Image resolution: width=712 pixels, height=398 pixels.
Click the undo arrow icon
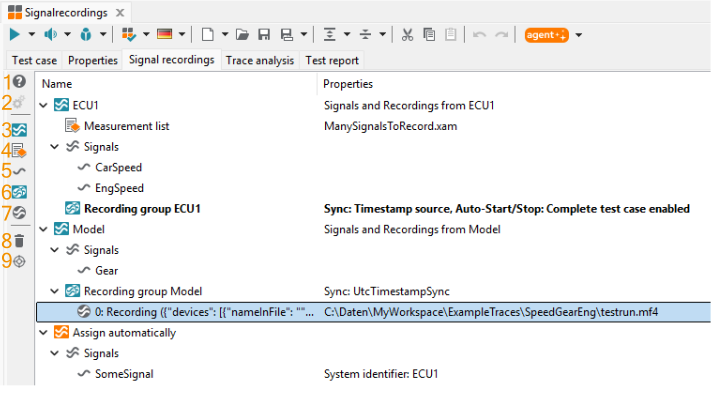480,35
